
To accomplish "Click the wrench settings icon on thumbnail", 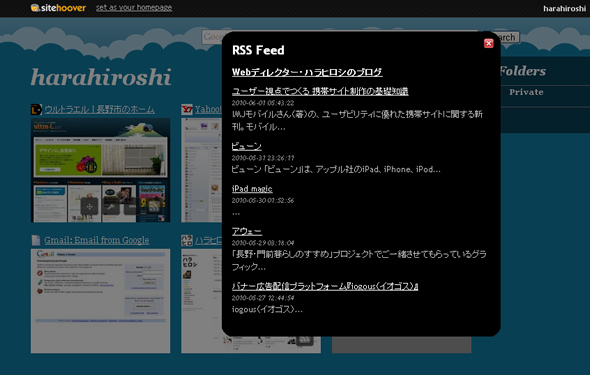I will 111,206.
